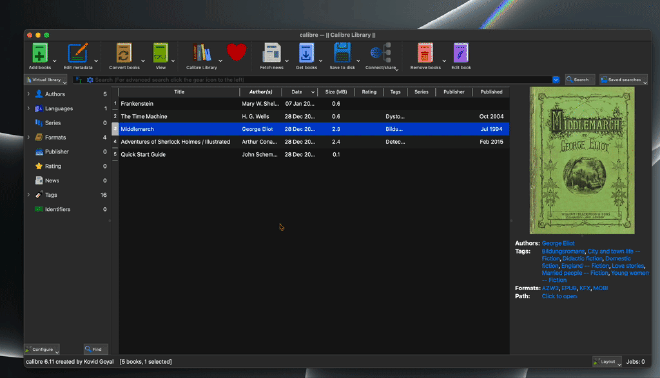The height and width of the screenshot is (378, 660).
Task: Select Identifiers in the tag browser
Action: pyautogui.click(x=57, y=209)
